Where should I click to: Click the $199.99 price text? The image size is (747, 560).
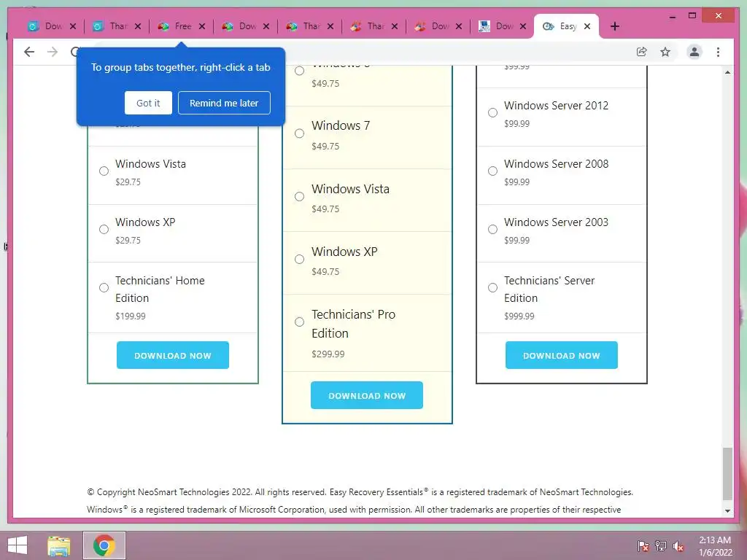(x=130, y=316)
